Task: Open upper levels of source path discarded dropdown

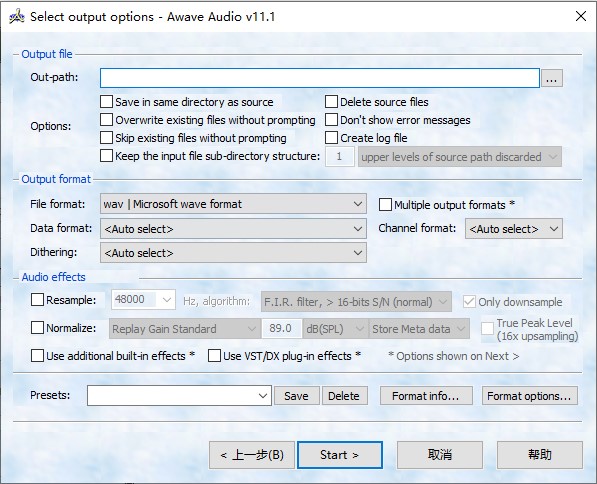Action: pos(460,157)
